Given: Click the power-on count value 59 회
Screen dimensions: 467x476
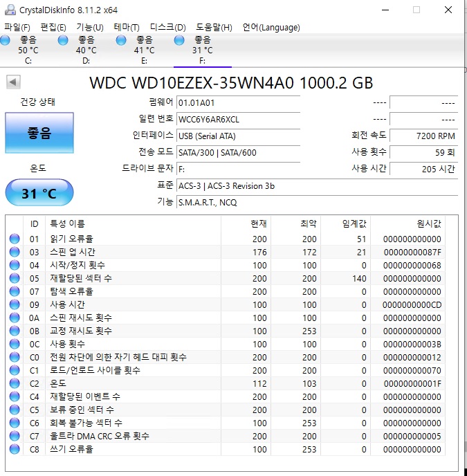Looking at the screenshot, I should click(423, 152).
